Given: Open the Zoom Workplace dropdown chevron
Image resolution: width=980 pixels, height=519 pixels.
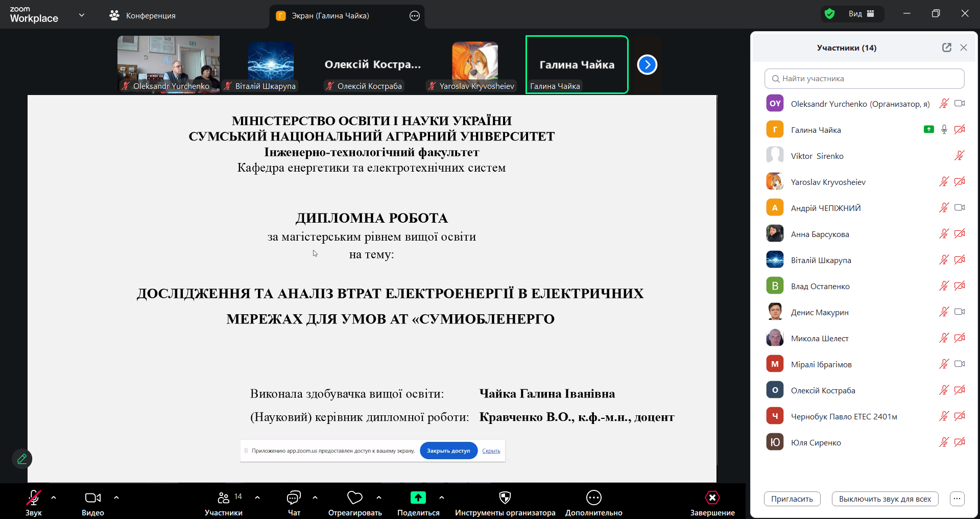Looking at the screenshot, I should [82, 15].
